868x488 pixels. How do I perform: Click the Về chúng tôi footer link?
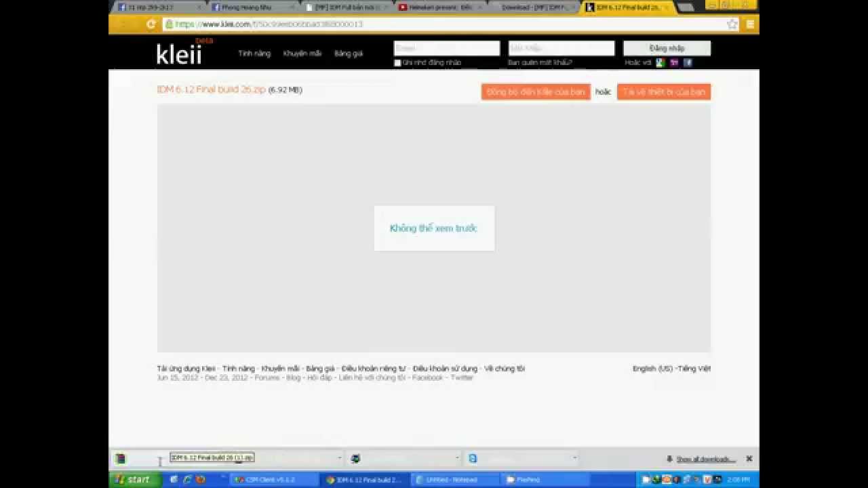(505, 369)
